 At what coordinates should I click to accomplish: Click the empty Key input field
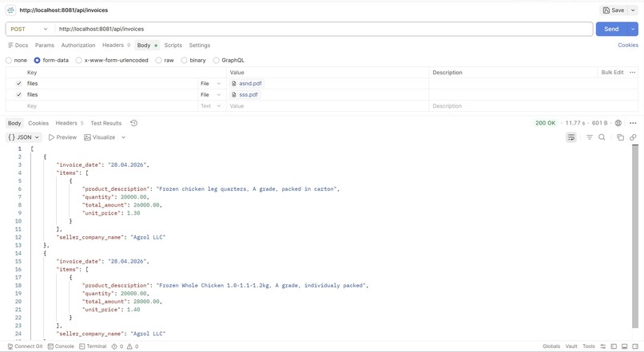pyautogui.click(x=111, y=106)
